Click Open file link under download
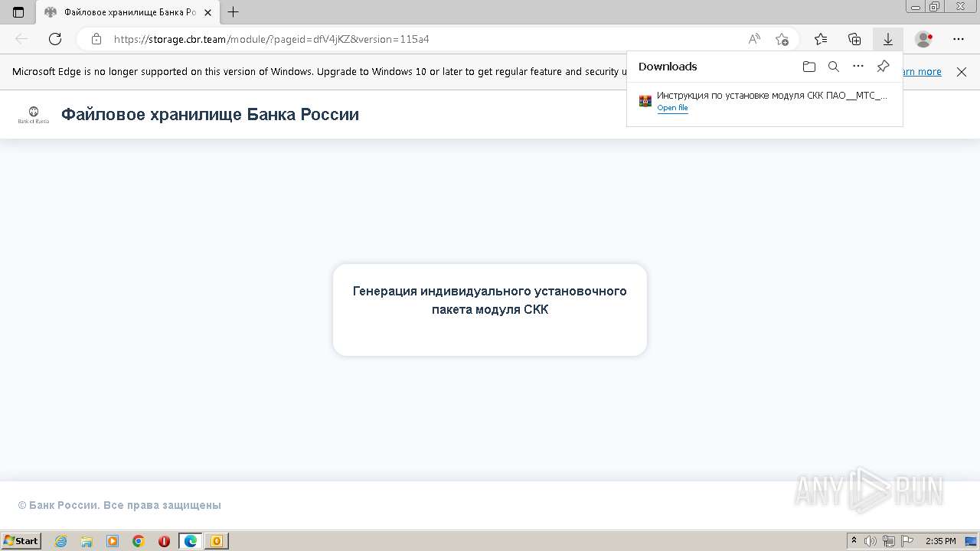The image size is (980, 551). 672,108
